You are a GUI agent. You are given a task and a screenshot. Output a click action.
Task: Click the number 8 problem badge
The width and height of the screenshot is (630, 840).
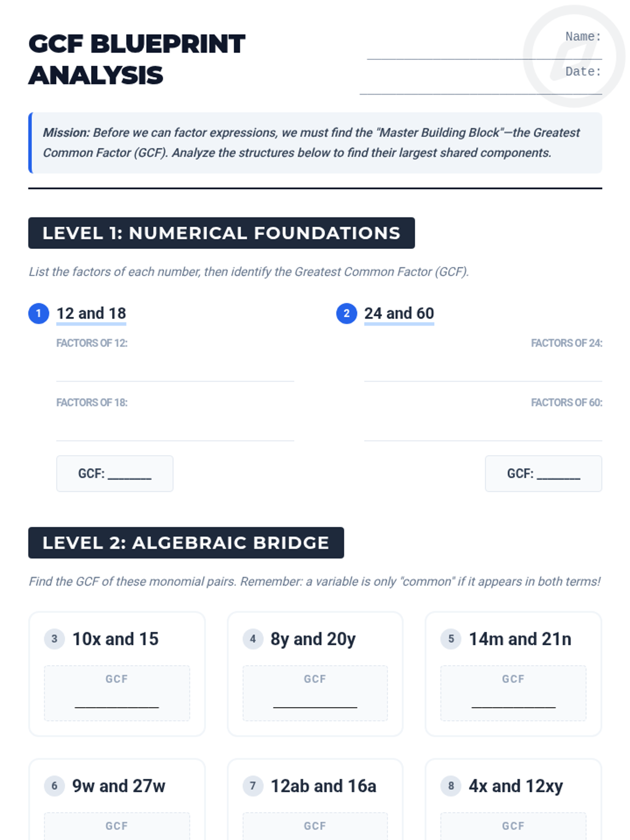(x=450, y=786)
